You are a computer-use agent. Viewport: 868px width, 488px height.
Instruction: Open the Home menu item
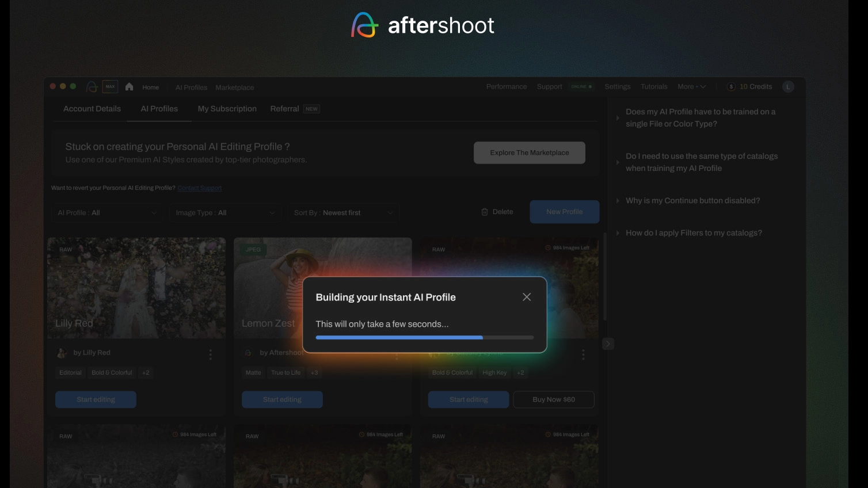151,87
